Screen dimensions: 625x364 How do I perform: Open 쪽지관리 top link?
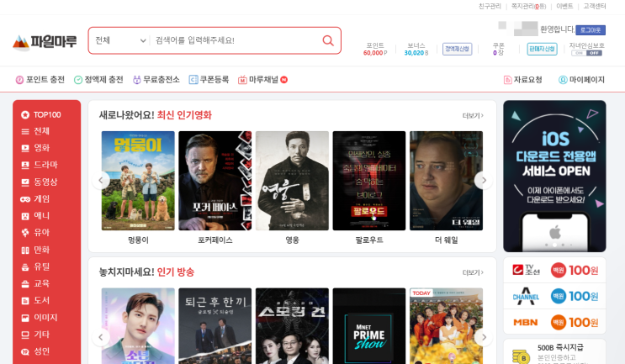(529, 6)
